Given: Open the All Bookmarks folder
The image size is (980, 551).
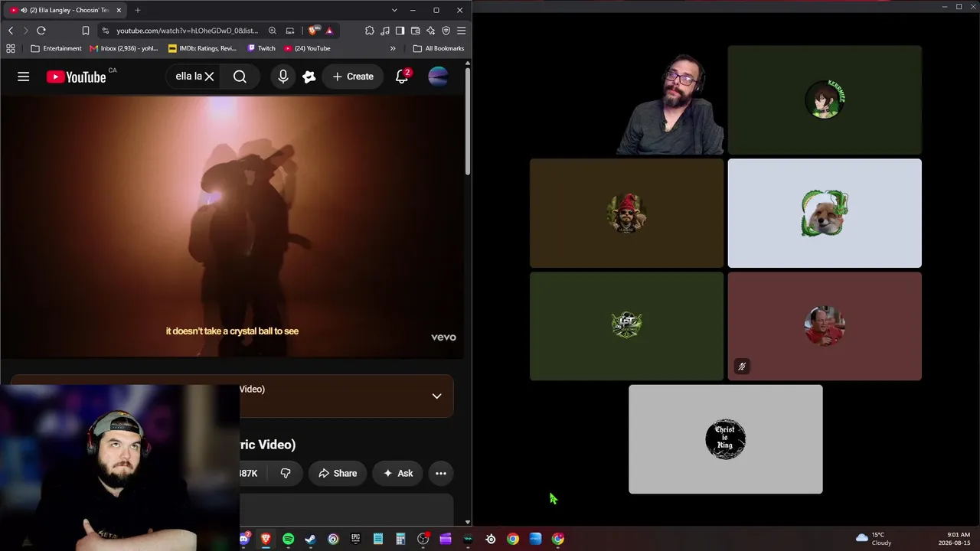Looking at the screenshot, I should 439,48.
